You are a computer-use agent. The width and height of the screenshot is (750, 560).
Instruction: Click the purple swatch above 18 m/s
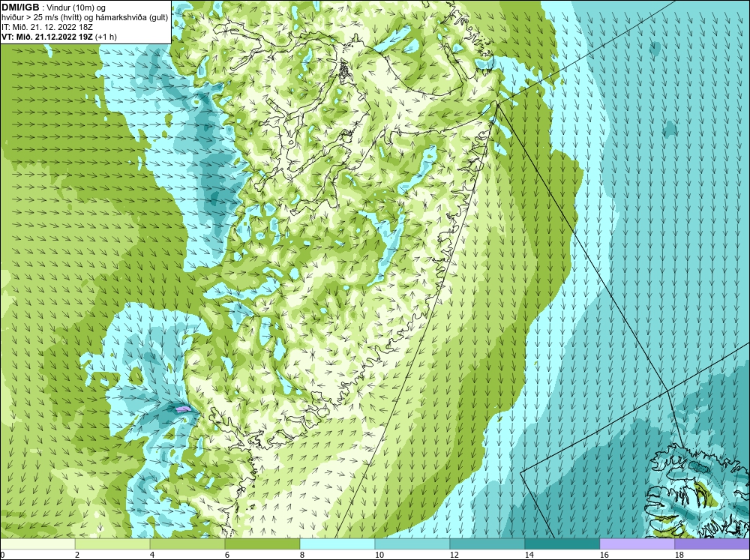(x=712, y=544)
